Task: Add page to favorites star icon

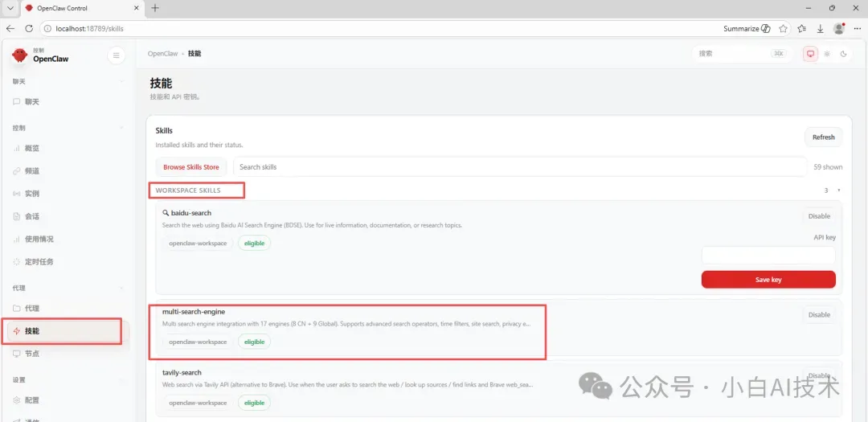Action: (783, 28)
